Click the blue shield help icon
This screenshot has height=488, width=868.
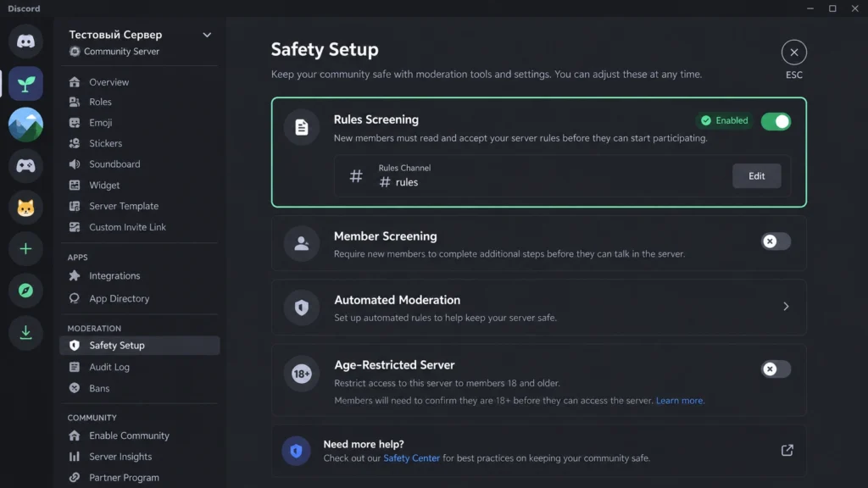pyautogui.click(x=296, y=451)
